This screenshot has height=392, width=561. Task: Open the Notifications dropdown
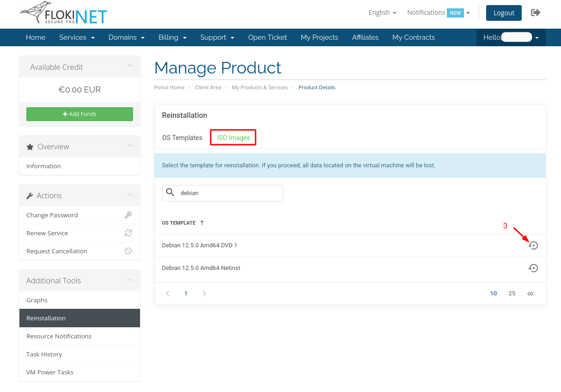pos(438,12)
